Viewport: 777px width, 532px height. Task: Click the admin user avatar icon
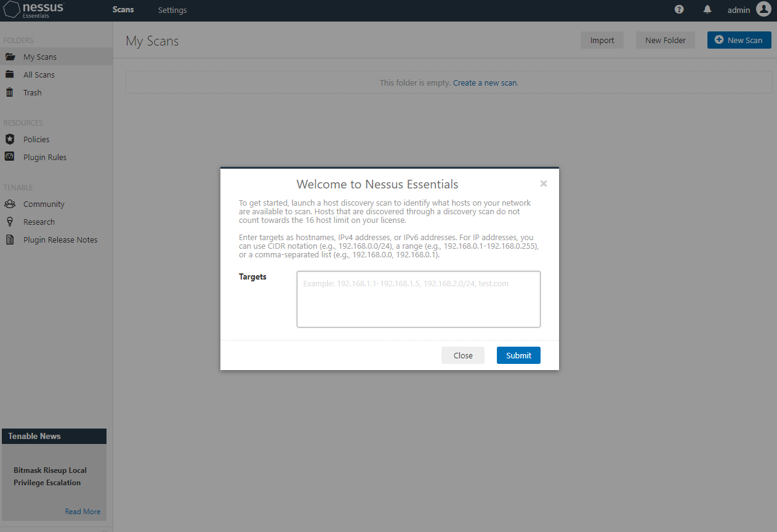tap(763, 9)
